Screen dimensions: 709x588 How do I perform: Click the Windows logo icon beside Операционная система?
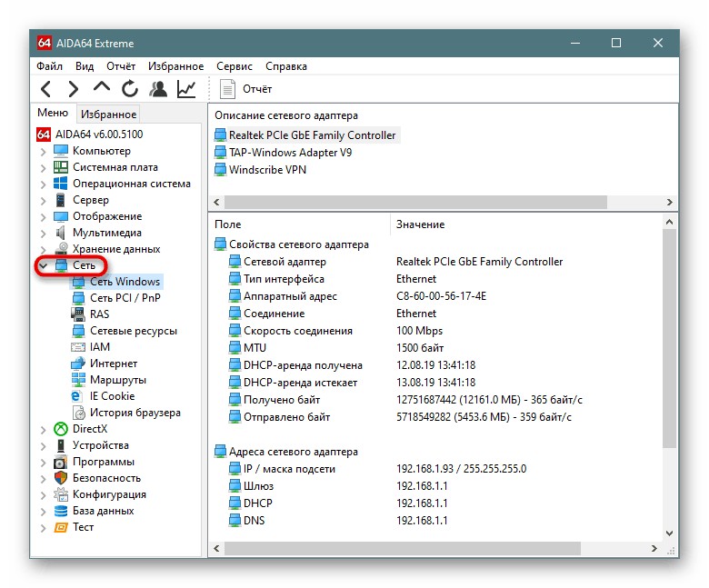[61, 184]
